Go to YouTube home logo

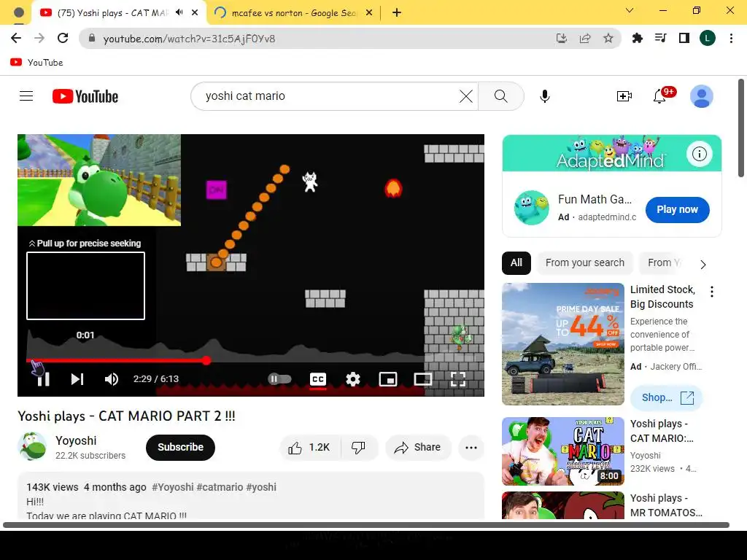pos(85,96)
